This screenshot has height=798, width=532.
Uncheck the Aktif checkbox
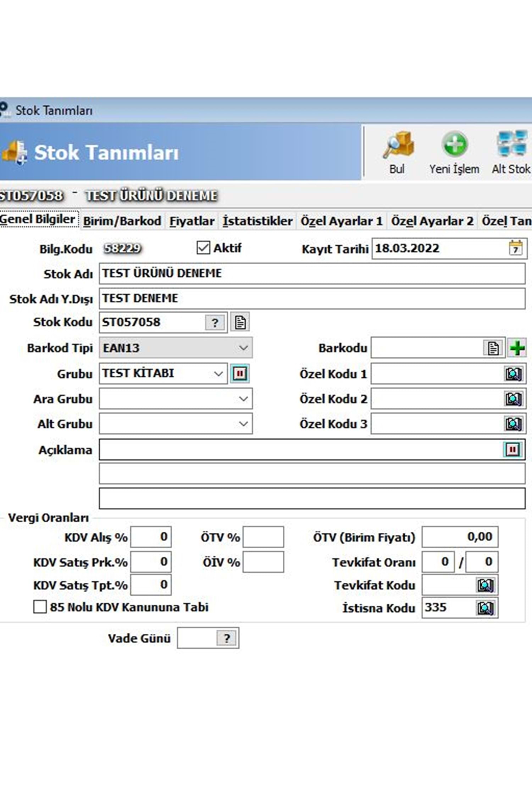tap(203, 248)
